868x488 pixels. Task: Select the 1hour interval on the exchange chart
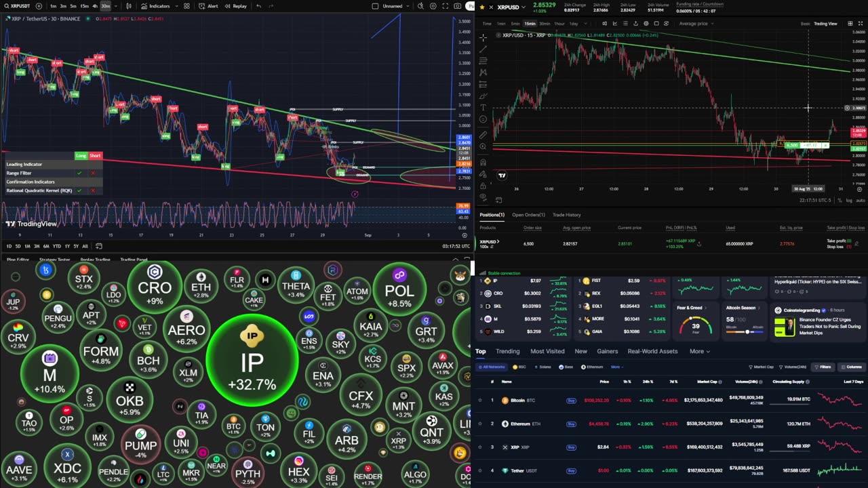tap(559, 23)
